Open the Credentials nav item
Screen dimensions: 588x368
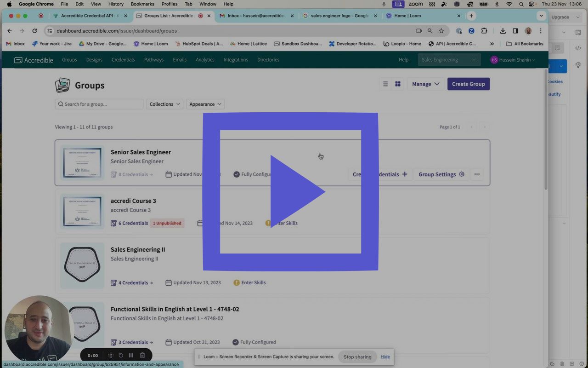click(123, 60)
